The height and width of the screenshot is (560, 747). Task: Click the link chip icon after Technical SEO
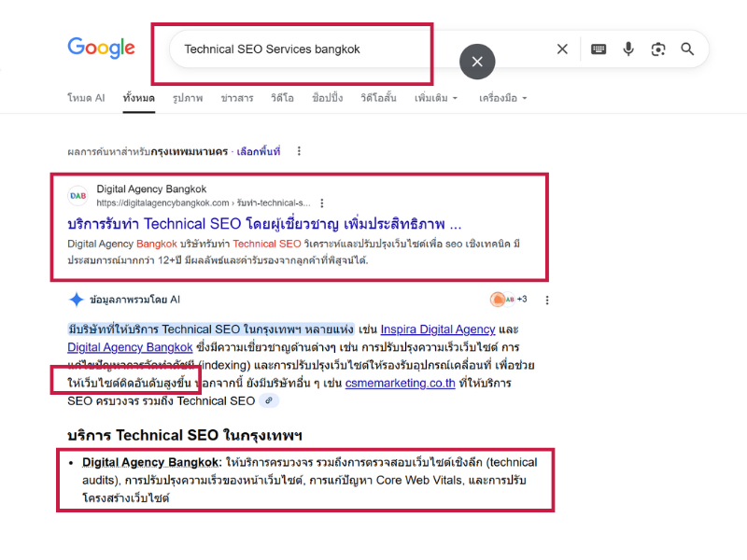pyautogui.click(x=269, y=400)
